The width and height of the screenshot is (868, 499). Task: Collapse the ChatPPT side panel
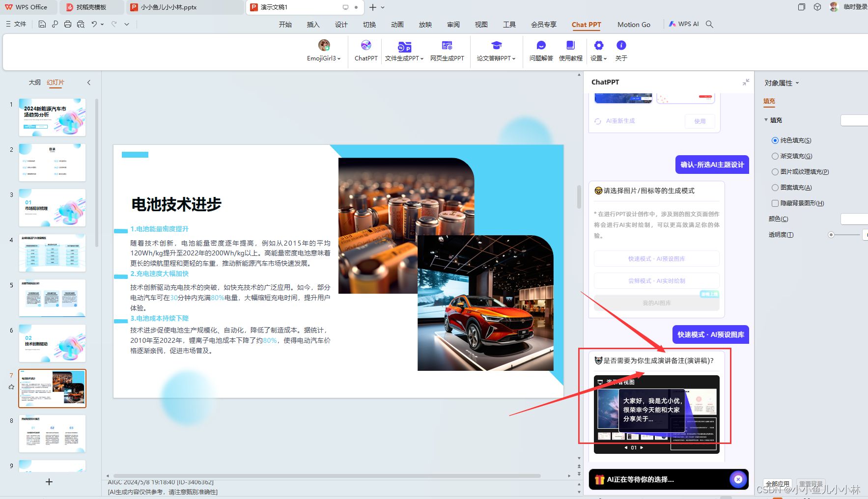(746, 83)
